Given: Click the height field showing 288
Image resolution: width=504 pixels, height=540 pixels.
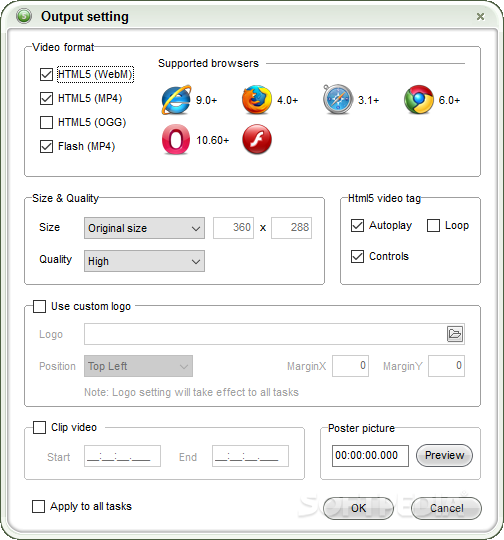Looking at the screenshot, I should (x=291, y=228).
